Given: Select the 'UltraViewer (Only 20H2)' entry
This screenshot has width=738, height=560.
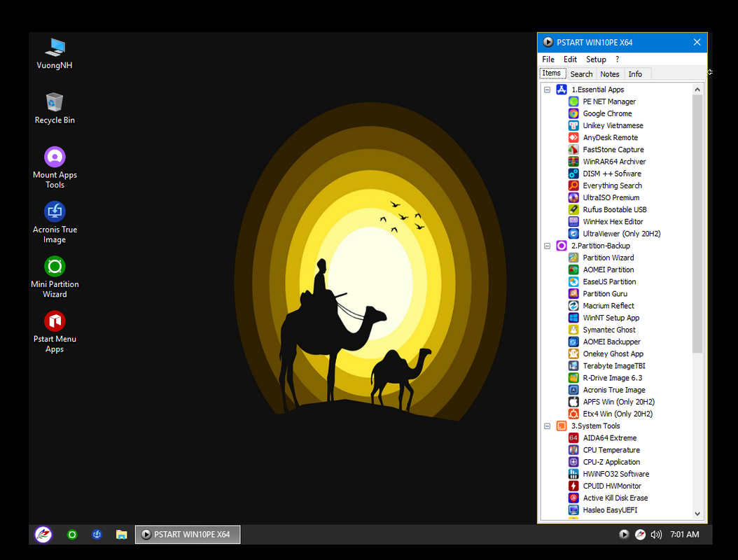Looking at the screenshot, I should (622, 234).
